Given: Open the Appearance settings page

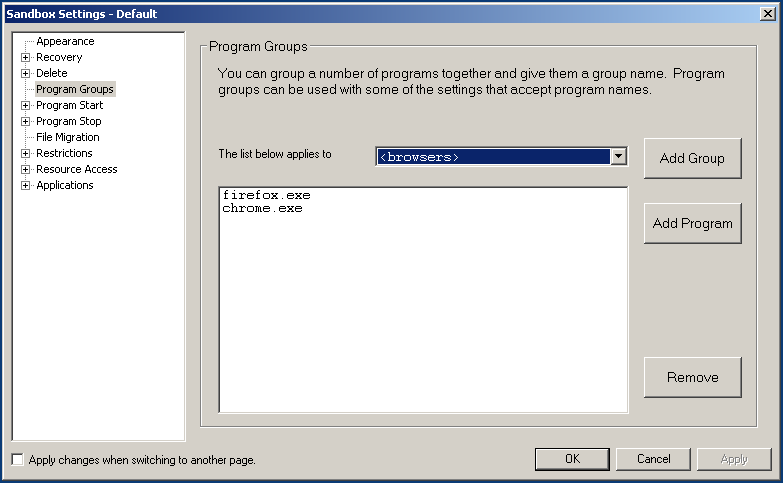Looking at the screenshot, I should (x=65, y=41).
